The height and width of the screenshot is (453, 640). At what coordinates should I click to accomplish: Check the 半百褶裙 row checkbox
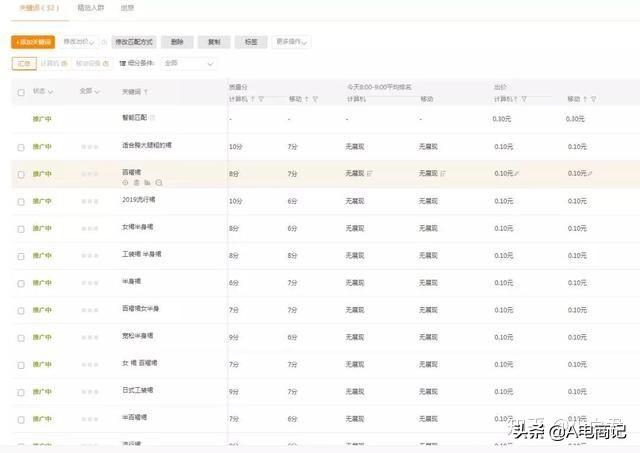point(21,420)
